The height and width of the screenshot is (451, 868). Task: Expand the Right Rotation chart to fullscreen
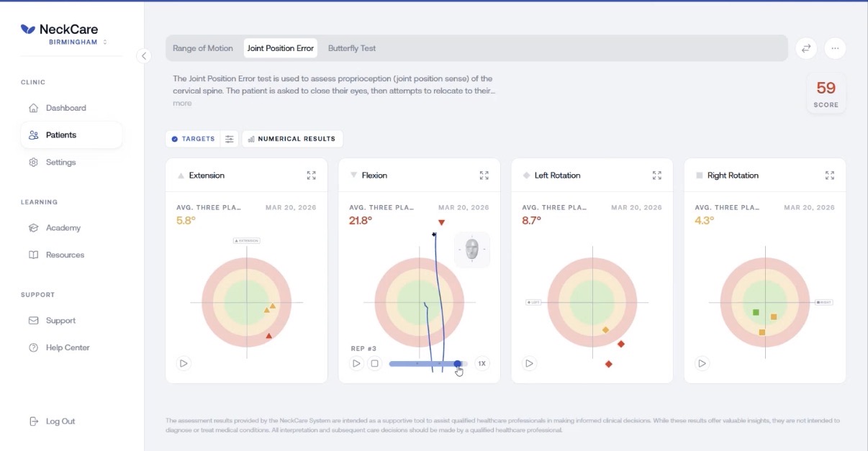pos(829,176)
